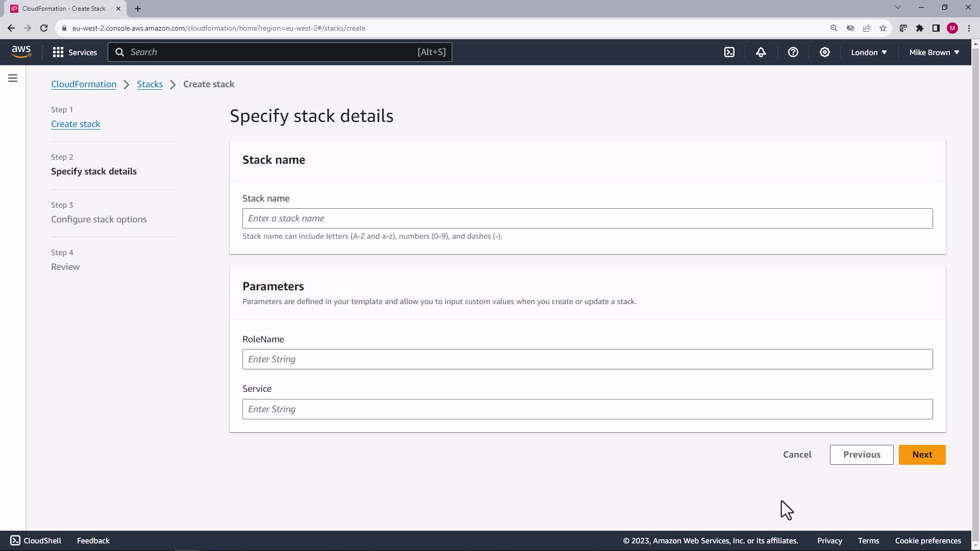Open the notifications bell
The height and width of the screenshot is (551, 980).
[761, 52]
